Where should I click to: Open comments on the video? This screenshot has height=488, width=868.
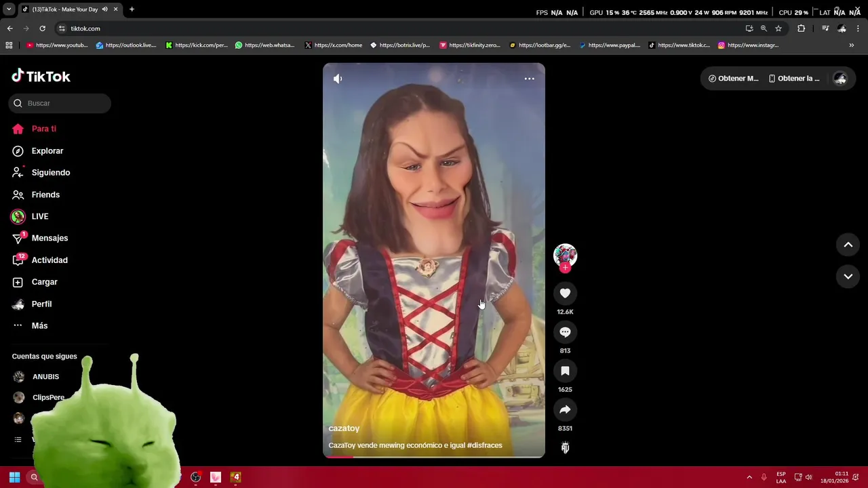[x=565, y=332]
